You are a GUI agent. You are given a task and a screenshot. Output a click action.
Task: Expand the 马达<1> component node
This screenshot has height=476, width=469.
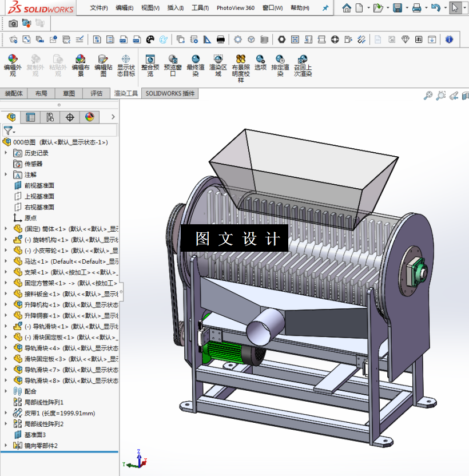[x=6, y=261]
